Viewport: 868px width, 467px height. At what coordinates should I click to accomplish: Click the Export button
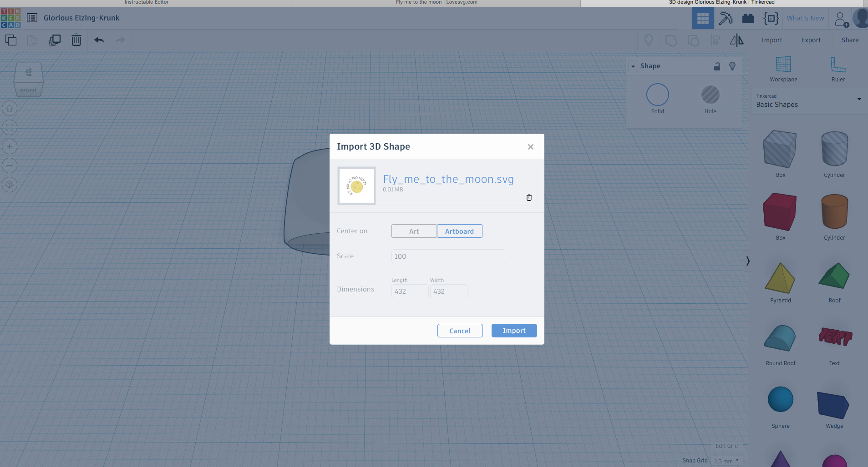811,40
